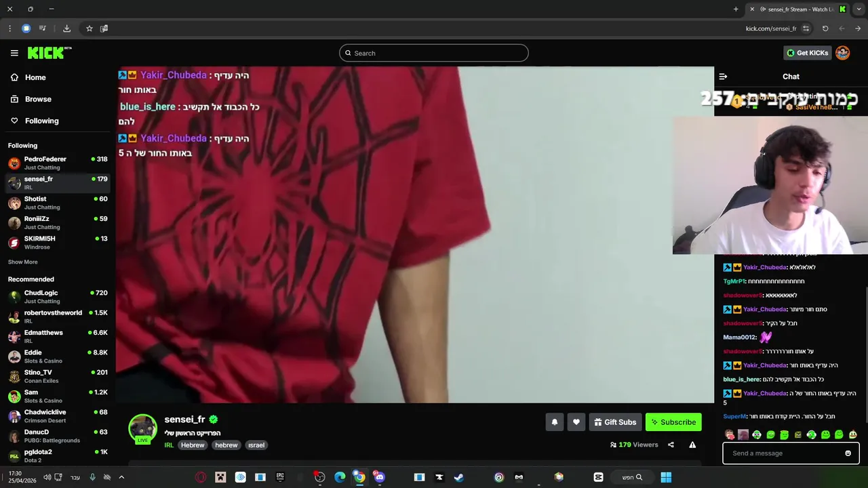Screen dimensions: 868x488
Task: Click SuperM username in chat
Action: 735,416
